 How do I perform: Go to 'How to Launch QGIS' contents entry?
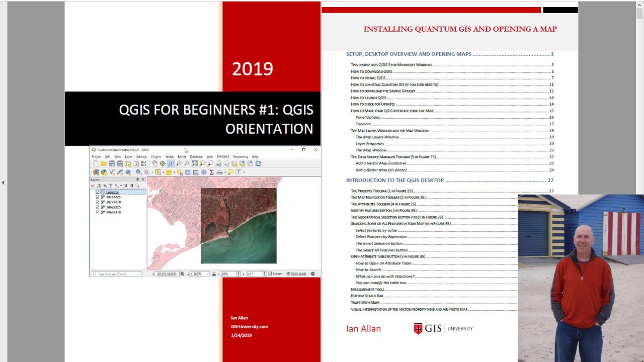tap(369, 98)
